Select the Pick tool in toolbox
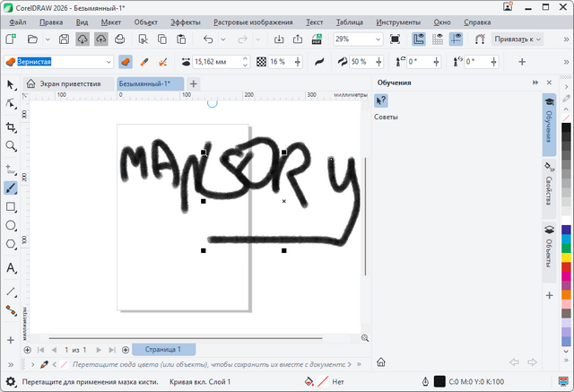This screenshot has height=392, width=574. pyautogui.click(x=11, y=85)
